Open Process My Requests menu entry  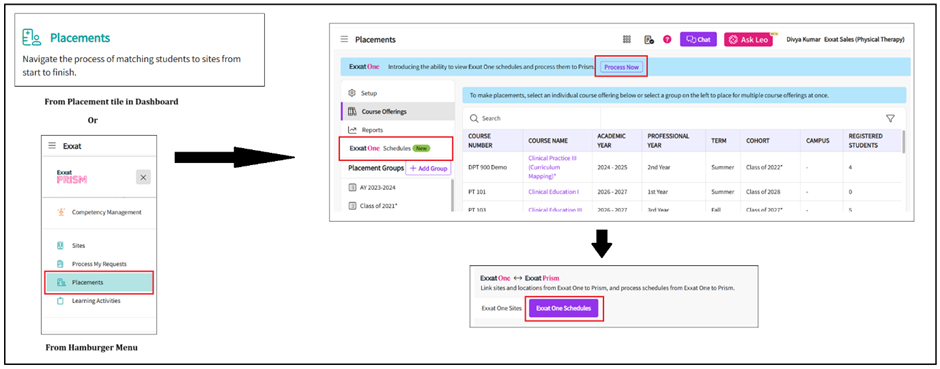pyautogui.click(x=99, y=264)
